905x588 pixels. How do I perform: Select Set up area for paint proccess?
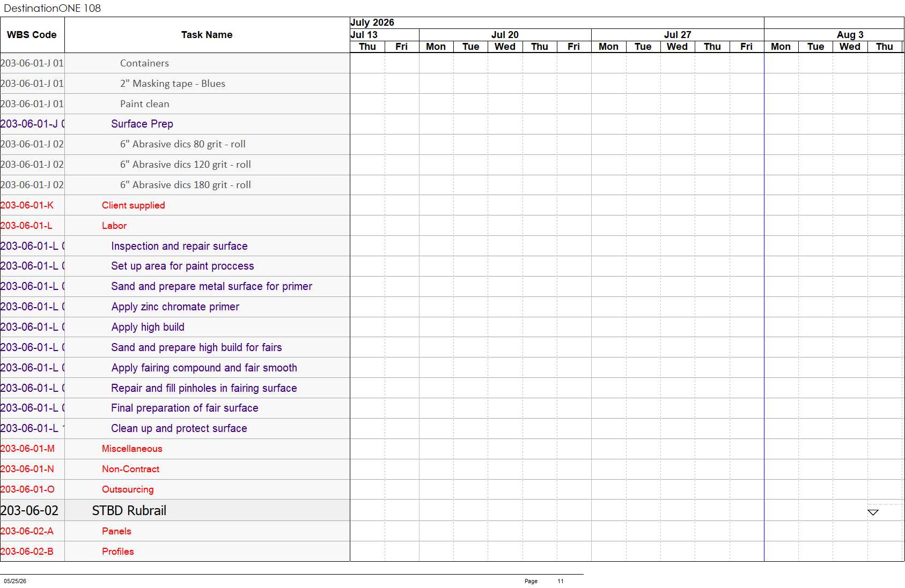182,266
